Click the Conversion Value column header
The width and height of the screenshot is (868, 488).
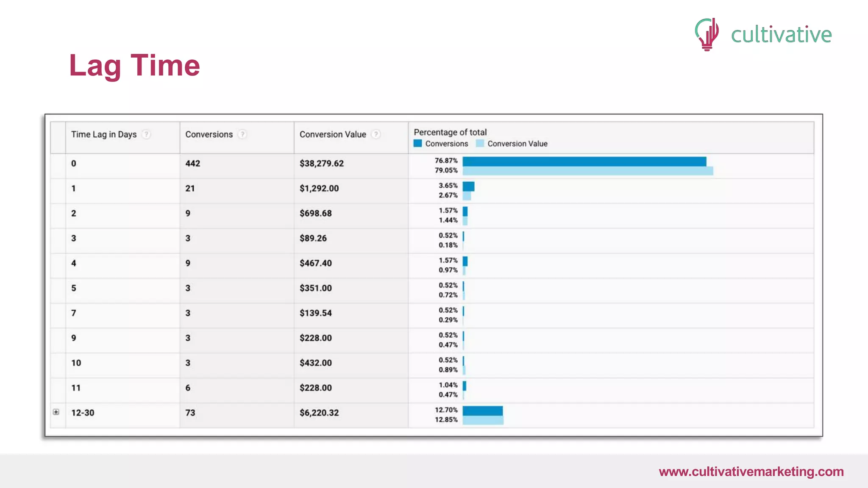coord(333,134)
